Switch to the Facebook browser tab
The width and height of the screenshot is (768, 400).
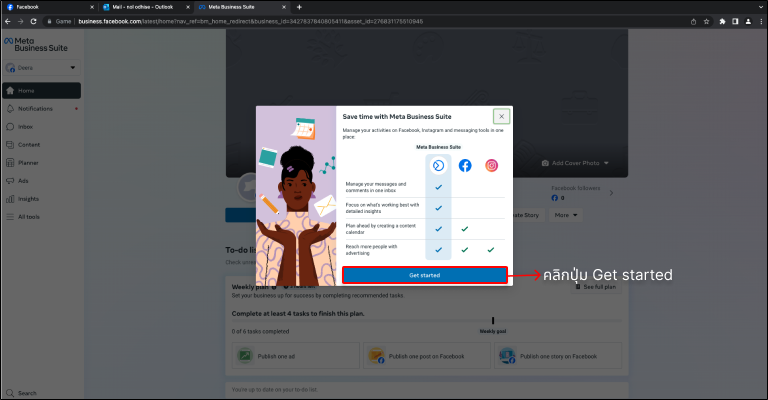pos(49,7)
